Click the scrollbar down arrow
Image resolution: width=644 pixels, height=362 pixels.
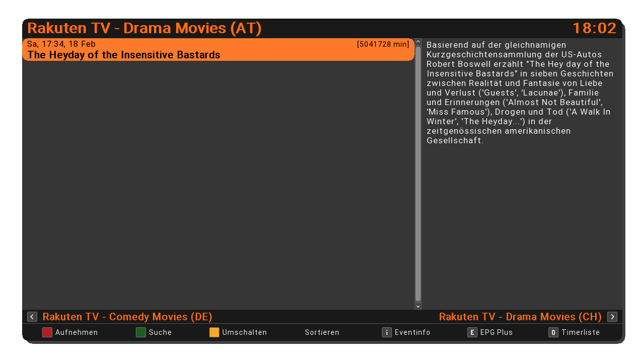[x=418, y=306]
